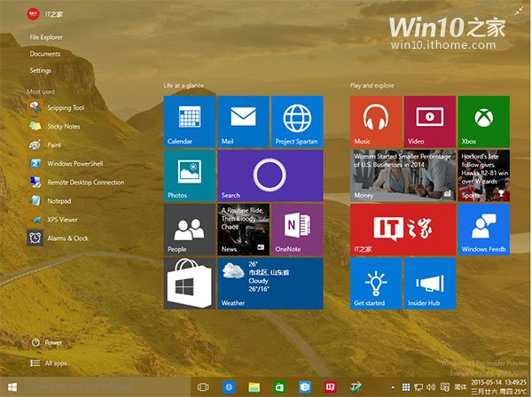Screen dimensions: 532x397
Task: Click the Windows Start button
Action: click(x=12, y=387)
